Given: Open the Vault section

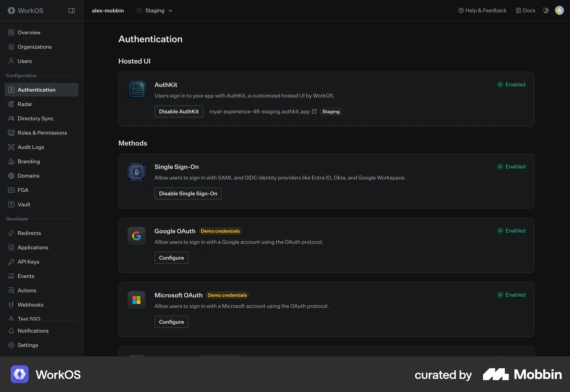Looking at the screenshot, I should tap(24, 204).
